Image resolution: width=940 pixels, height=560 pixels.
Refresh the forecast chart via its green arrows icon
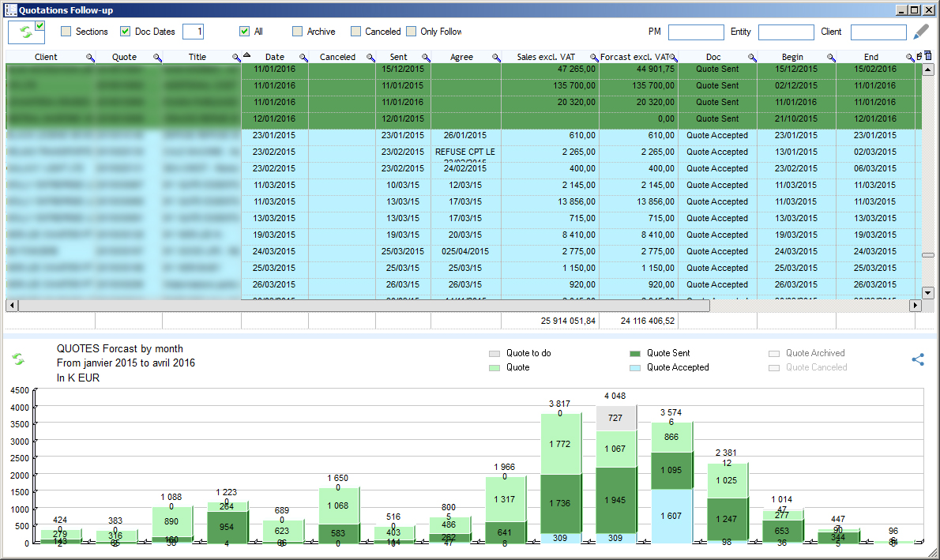[x=17, y=358]
